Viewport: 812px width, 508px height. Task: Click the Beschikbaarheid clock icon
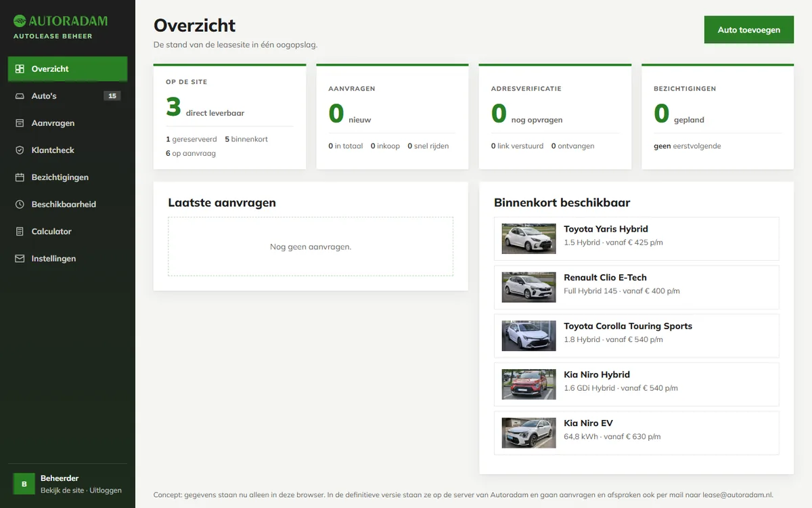coord(20,205)
